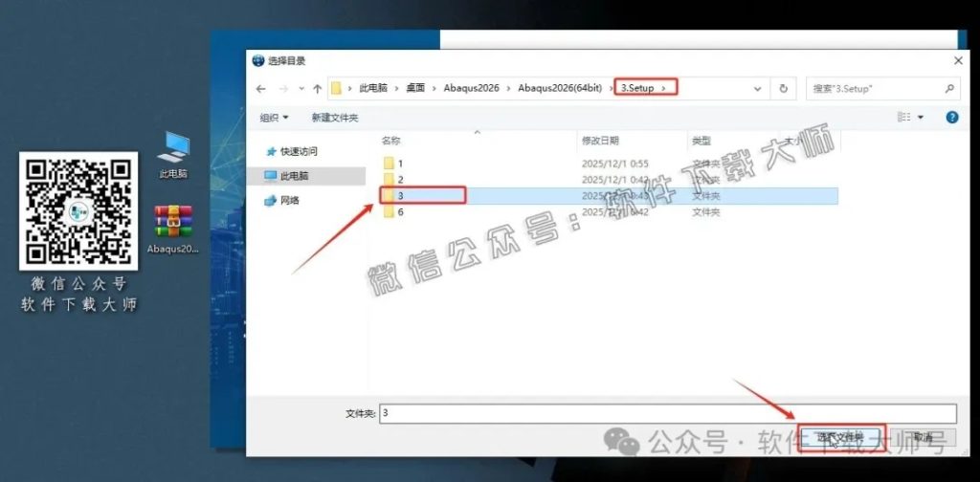Image resolution: width=980 pixels, height=482 pixels.
Task: Click folder icon of row 6
Action: [x=389, y=211]
